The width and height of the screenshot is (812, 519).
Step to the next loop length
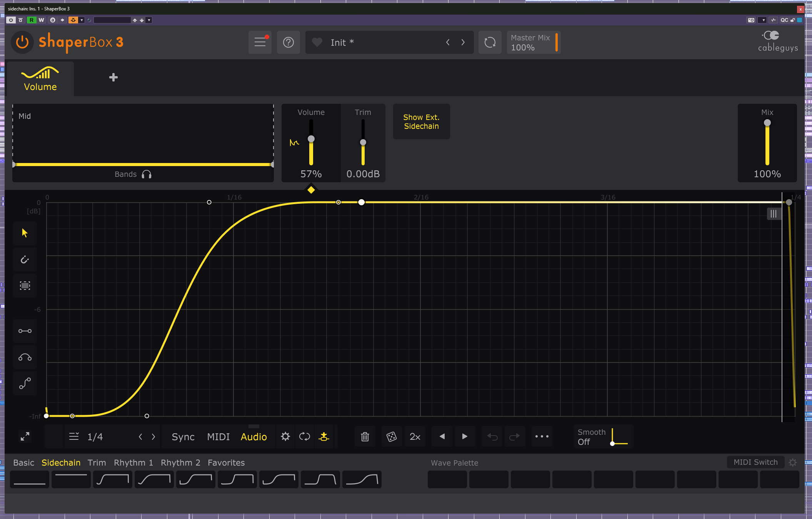(153, 437)
